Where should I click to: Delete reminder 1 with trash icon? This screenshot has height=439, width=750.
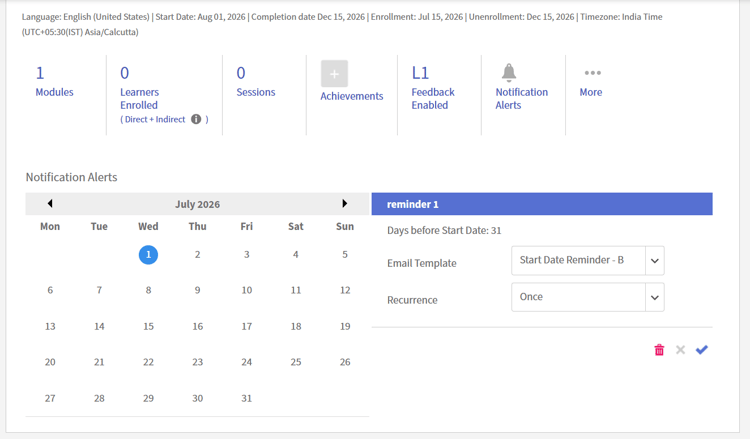[659, 350]
